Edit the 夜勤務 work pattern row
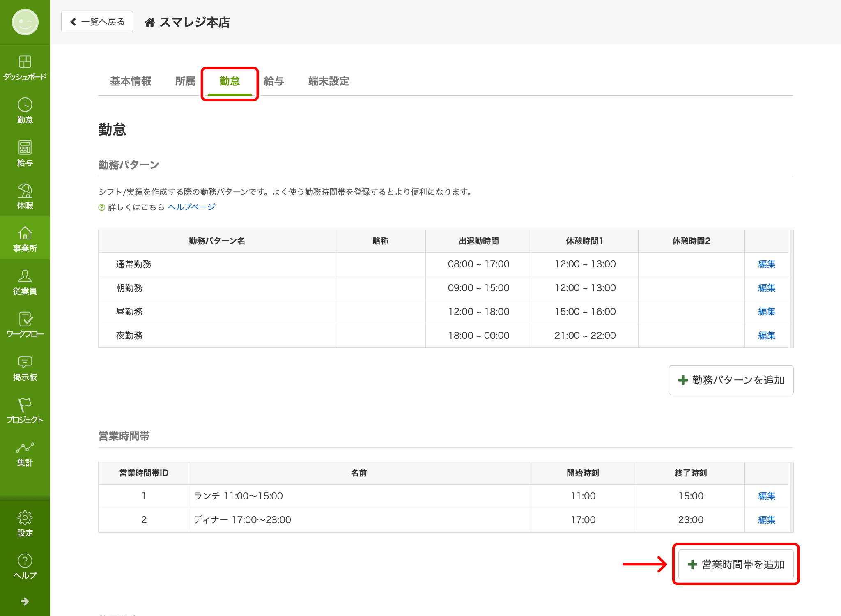The width and height of the screenshot is (841, 616). click(766, 336)
